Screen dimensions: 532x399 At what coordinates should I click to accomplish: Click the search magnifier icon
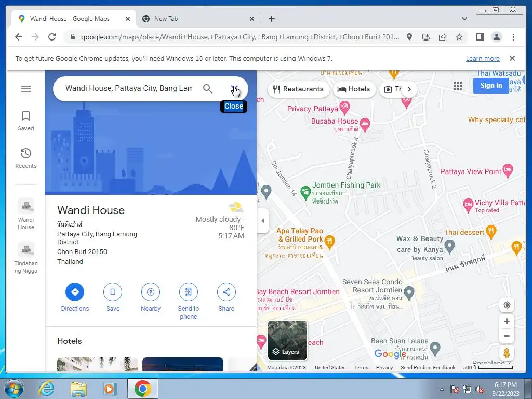[x=208, y=89]
